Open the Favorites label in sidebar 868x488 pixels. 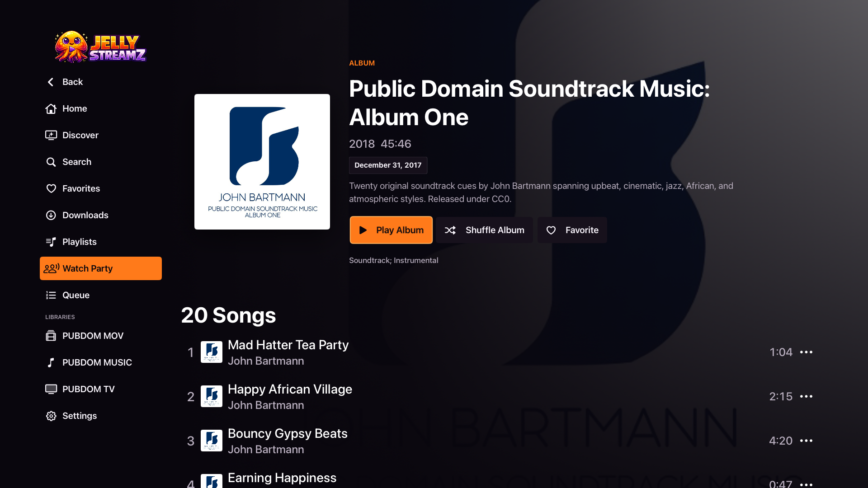(81, 188)
